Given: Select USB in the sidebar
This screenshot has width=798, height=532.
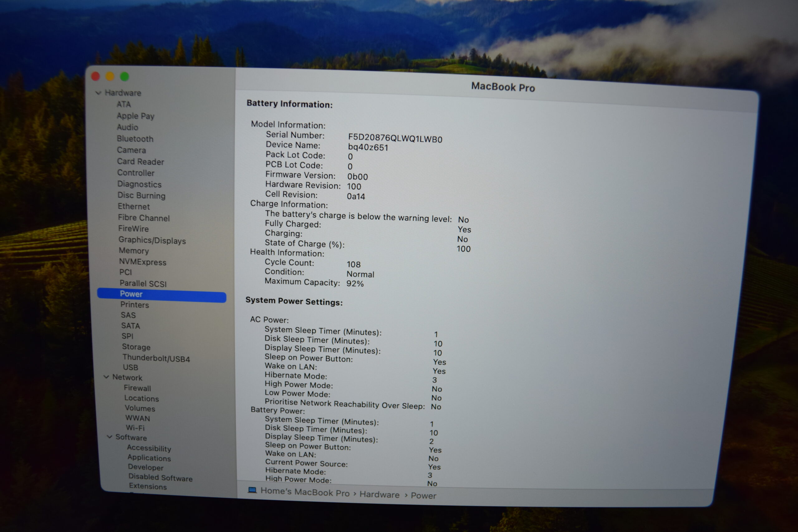Looking at the screenshot, I should [131, 367].
